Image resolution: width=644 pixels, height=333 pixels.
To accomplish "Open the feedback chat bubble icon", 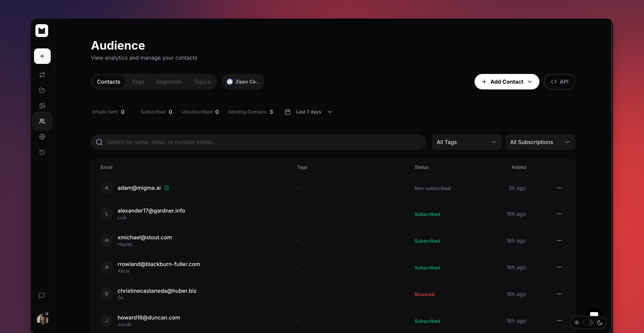I will (x=42, y=295).
